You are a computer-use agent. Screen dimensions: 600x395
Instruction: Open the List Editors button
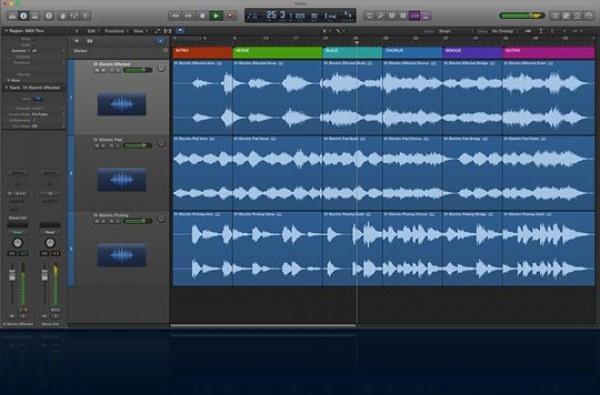coord(554,16)
